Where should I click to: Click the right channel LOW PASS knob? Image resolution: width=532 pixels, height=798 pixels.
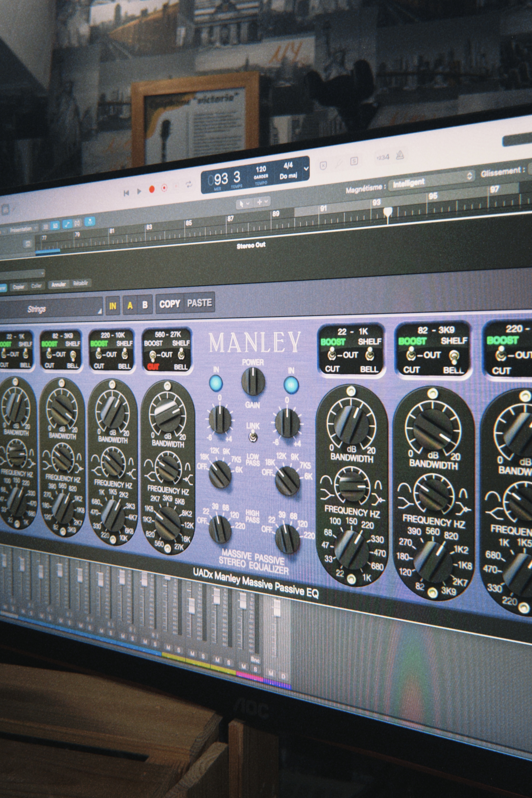point(287,480)
